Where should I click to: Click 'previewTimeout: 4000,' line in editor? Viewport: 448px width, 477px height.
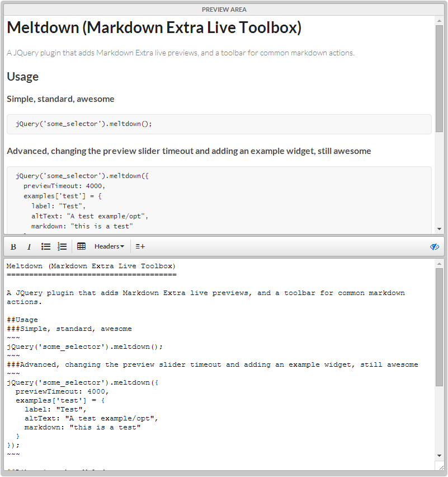tap(62, 391)
